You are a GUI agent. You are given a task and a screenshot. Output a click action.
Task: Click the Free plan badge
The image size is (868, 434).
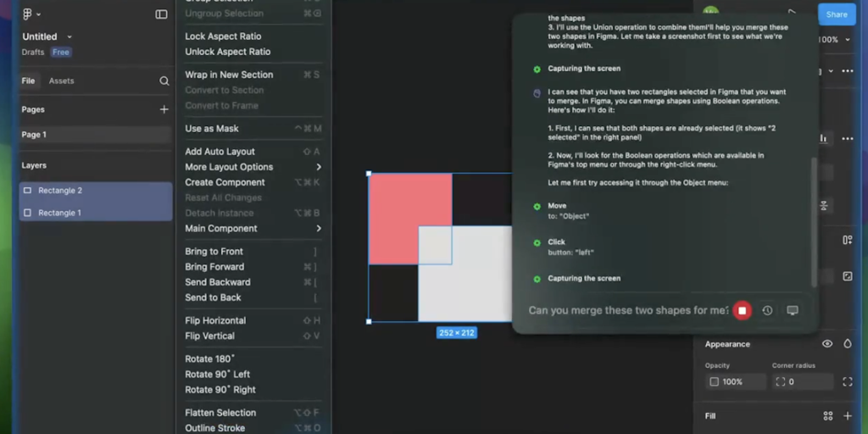[61, 52]
